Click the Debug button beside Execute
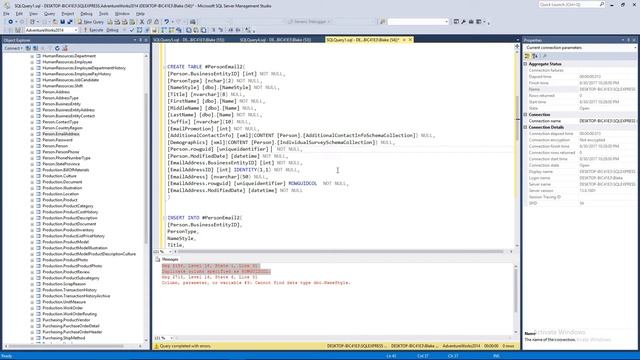This screenshot has width=640, height=360. tap(112, 30)
